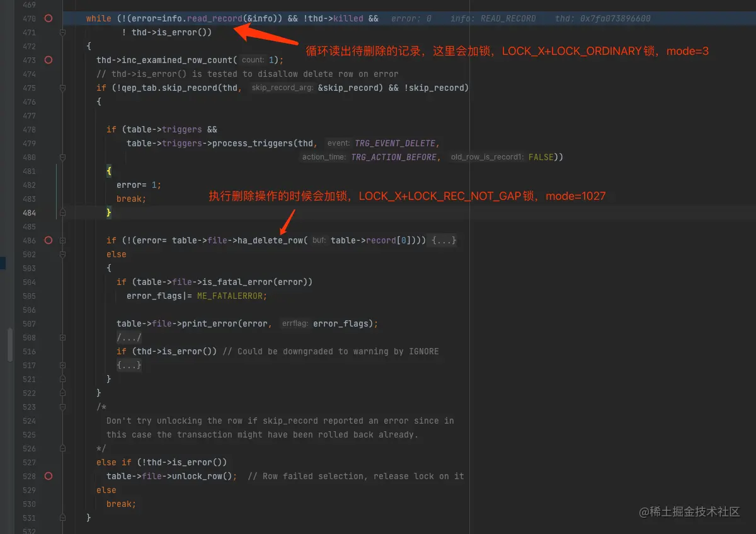The image size is (756, 534).
Task: Toggle the breakpoint on line 528
Action: [49, 476]
